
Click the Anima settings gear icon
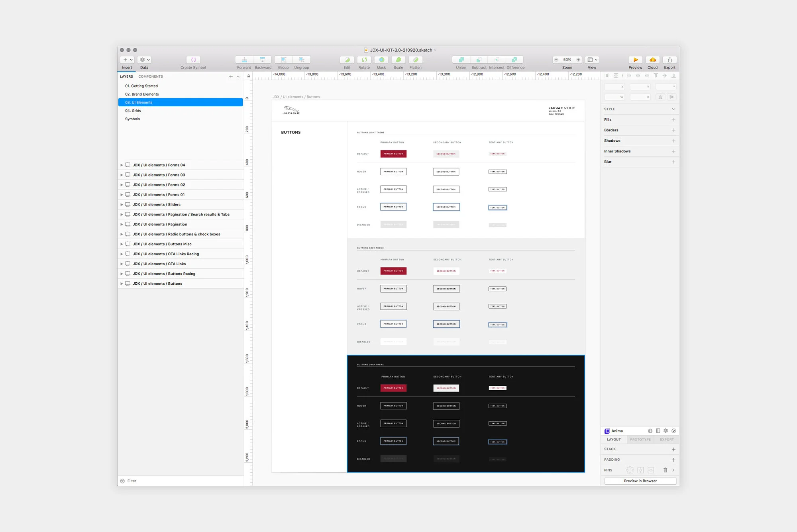[x=665, y=431]
